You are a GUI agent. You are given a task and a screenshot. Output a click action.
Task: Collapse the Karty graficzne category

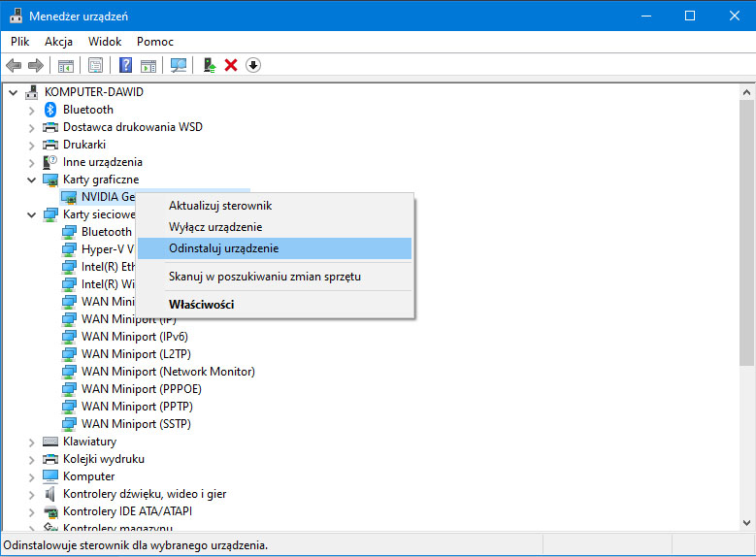pyautogui.click(x=31, y=180)
